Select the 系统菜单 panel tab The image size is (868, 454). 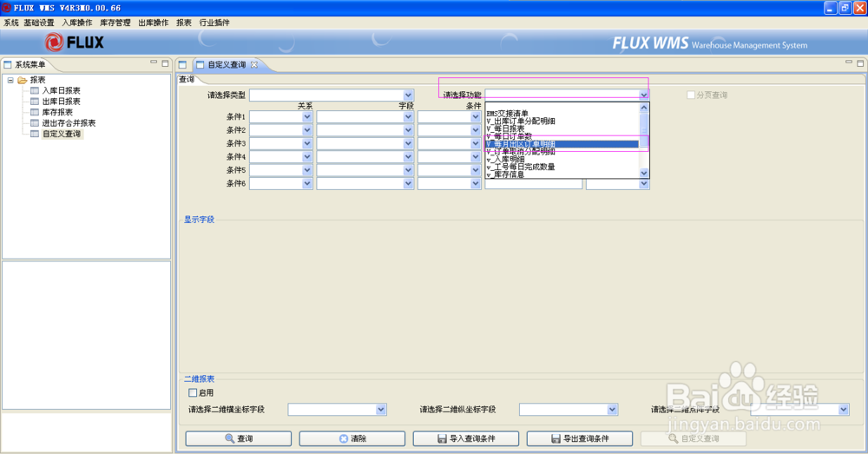30,65
